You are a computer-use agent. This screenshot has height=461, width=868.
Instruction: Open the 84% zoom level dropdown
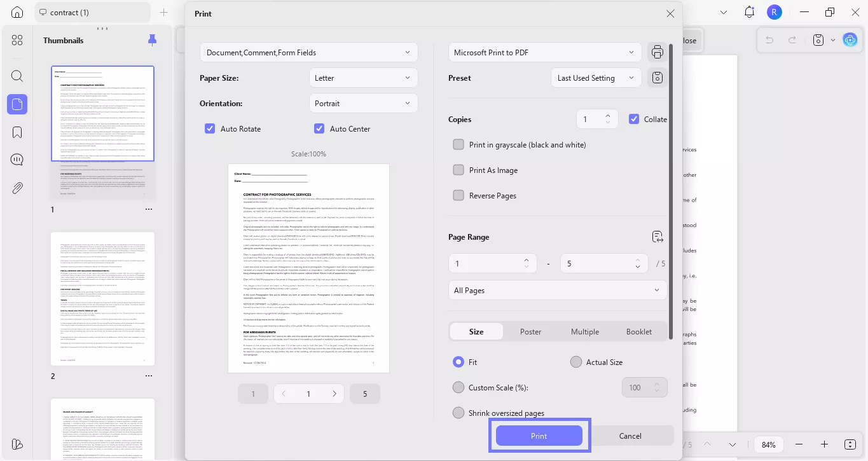point(768,444)
